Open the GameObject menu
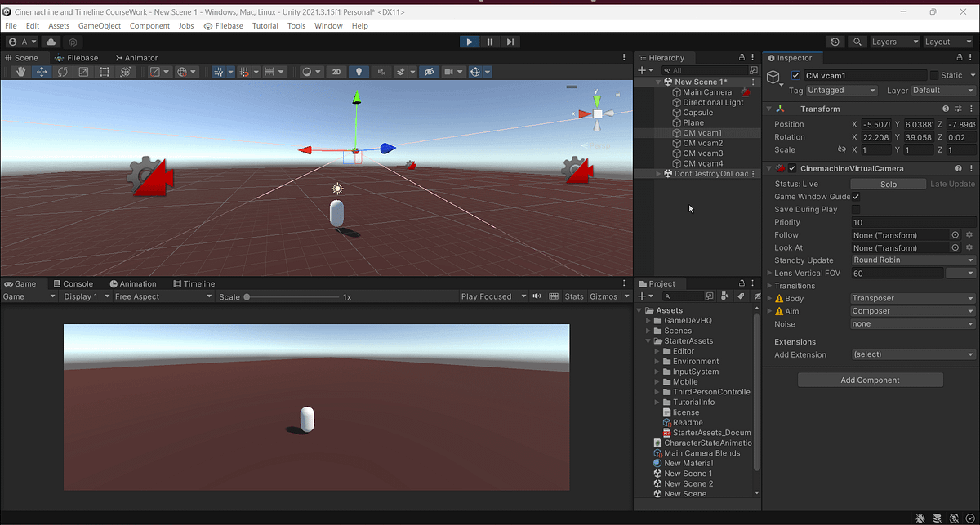 pyautogui.click(x=99, y=25)
